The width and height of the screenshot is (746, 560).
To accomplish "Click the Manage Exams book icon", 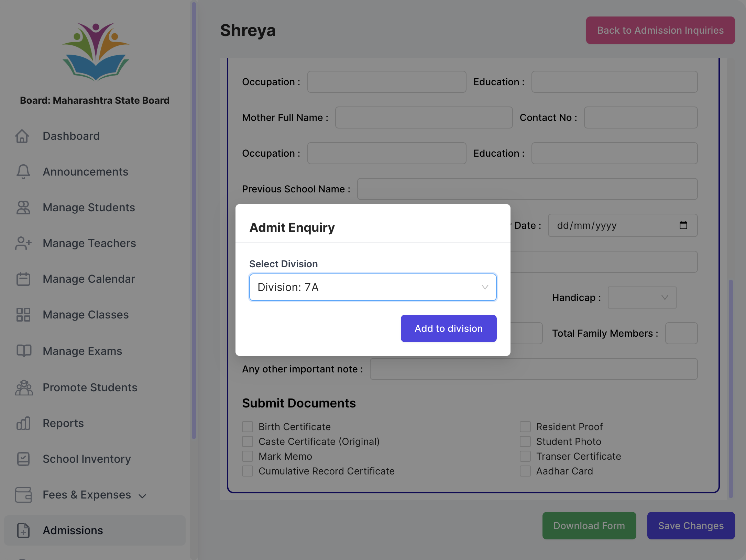I will point(24,351).
